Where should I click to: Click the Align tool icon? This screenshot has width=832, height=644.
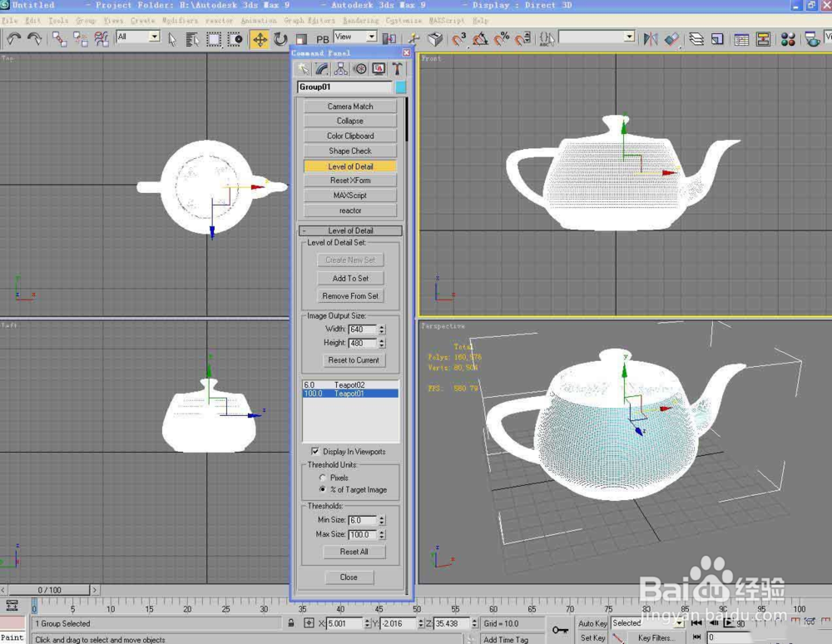671,39
